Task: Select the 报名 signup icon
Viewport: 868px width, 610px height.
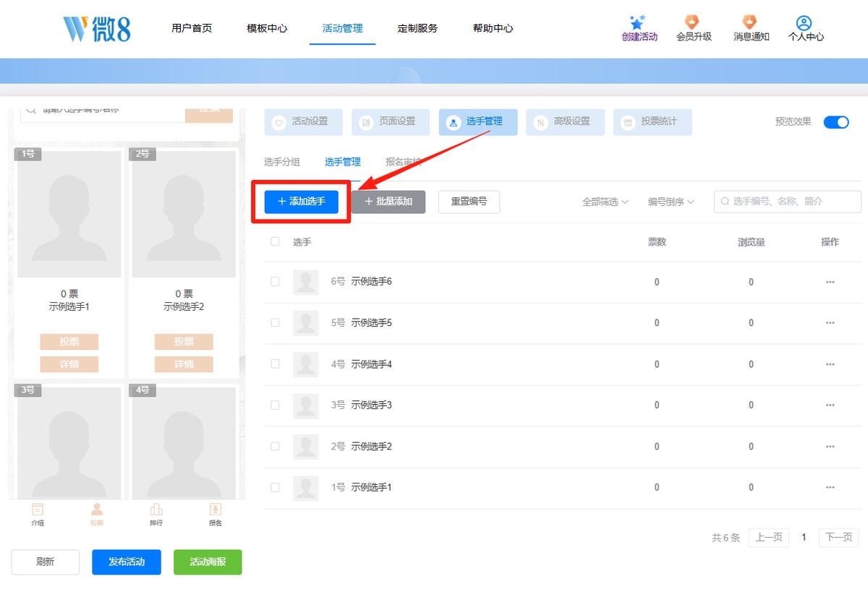Action: click(215, 510)
